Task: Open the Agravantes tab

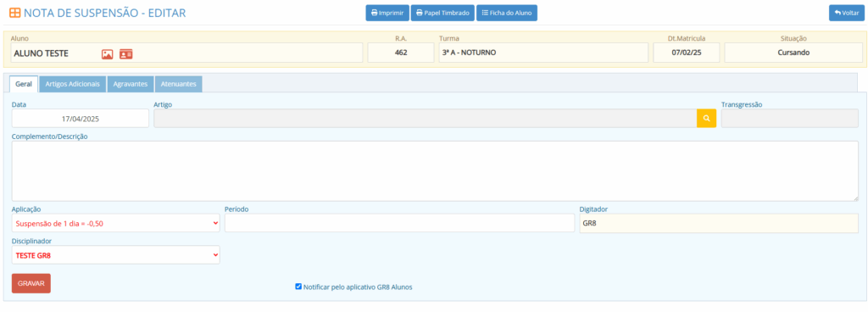Action: [130, 84]
